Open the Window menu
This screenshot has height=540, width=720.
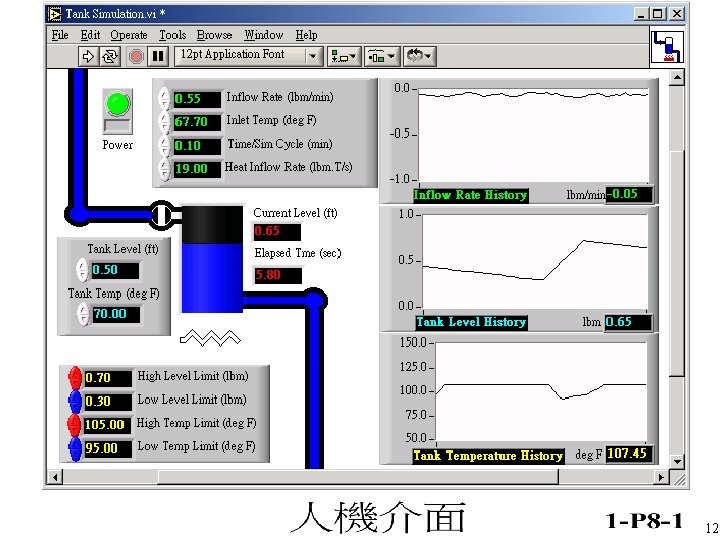(x=264, y=35)
